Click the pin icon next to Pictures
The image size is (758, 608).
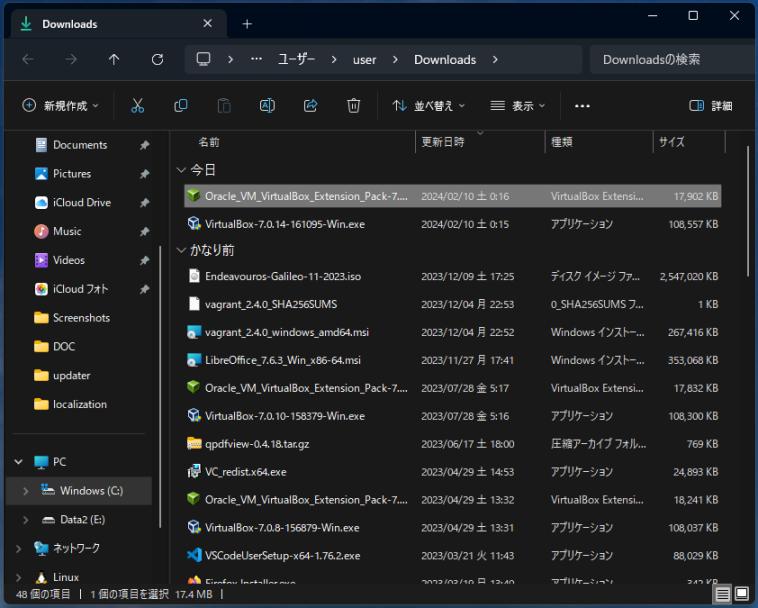tap(145, 174)
